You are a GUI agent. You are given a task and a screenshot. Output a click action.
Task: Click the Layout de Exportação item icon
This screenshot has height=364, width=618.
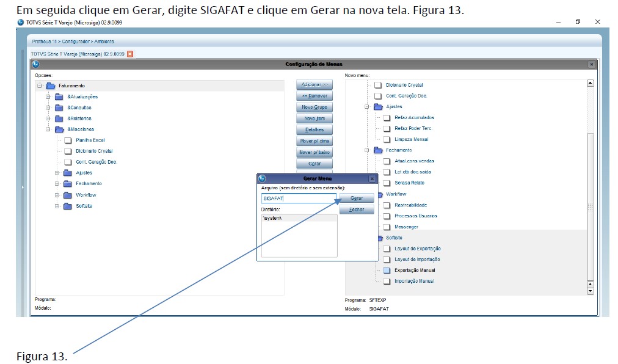click(387, 249)
